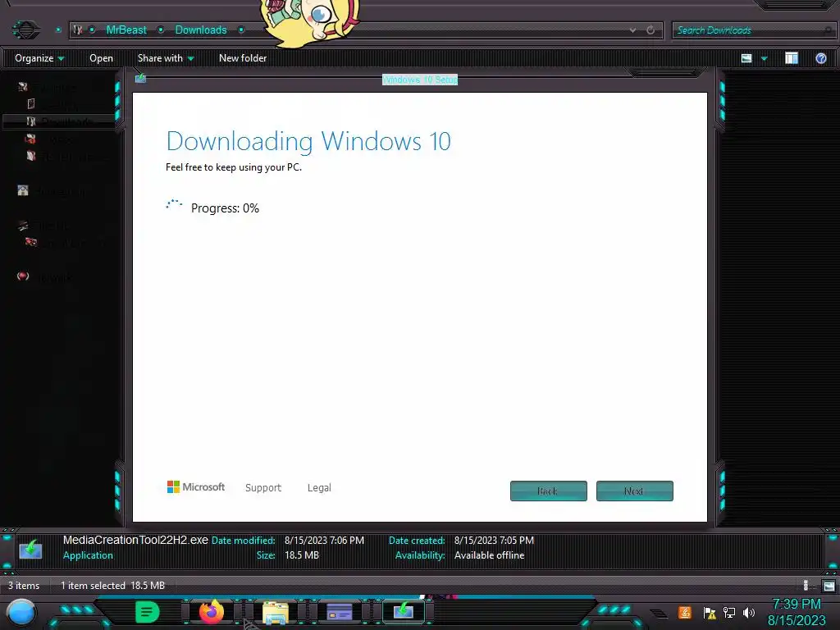This screenshot has width=840, height=630.
Task: Open the Support link
Action: (x=263, y=487)
